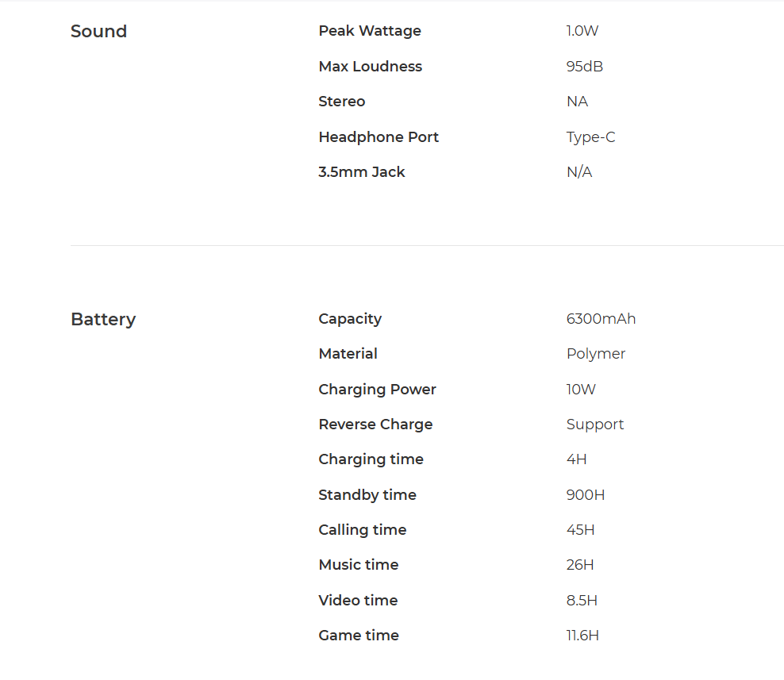
Task: Click the Type-C headphone port value
Action: (590, 137)
